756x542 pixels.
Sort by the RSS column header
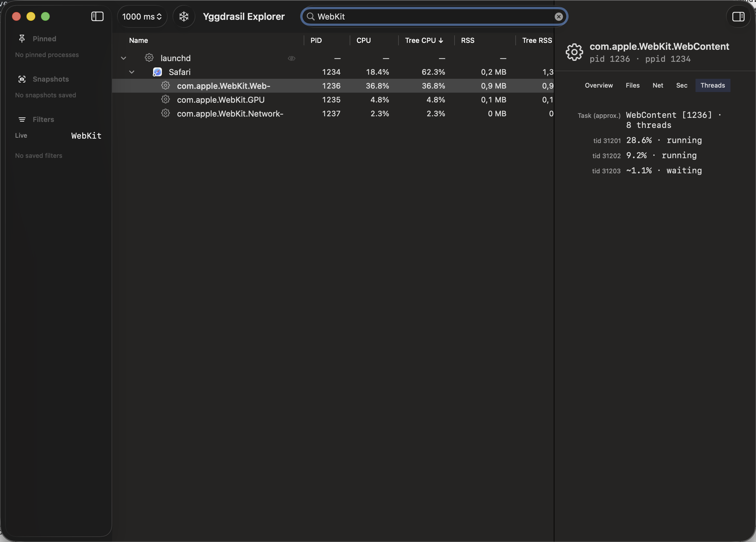coord(467,40)
